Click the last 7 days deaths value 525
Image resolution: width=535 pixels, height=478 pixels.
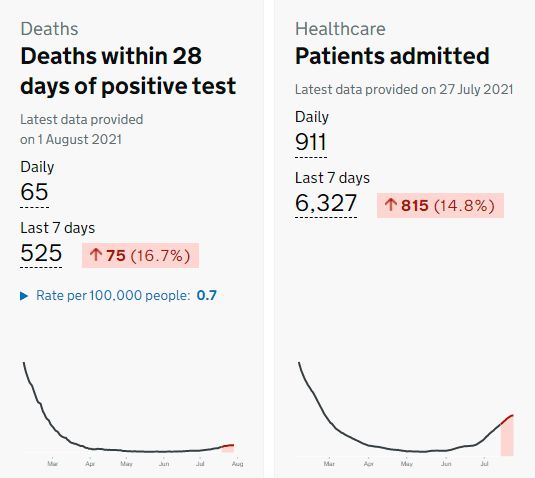41,253
